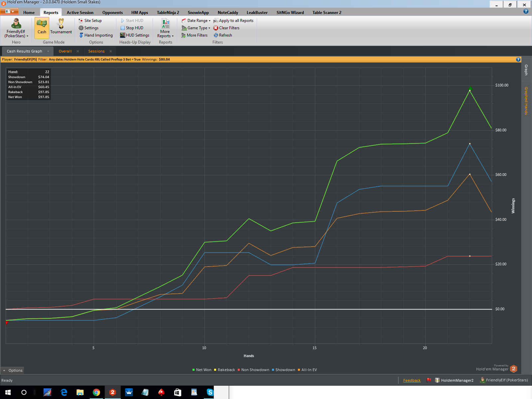Open the Opponents ribbon tab
The width and height of the screenshot is (532, 399).
click(x=112, y=13)
